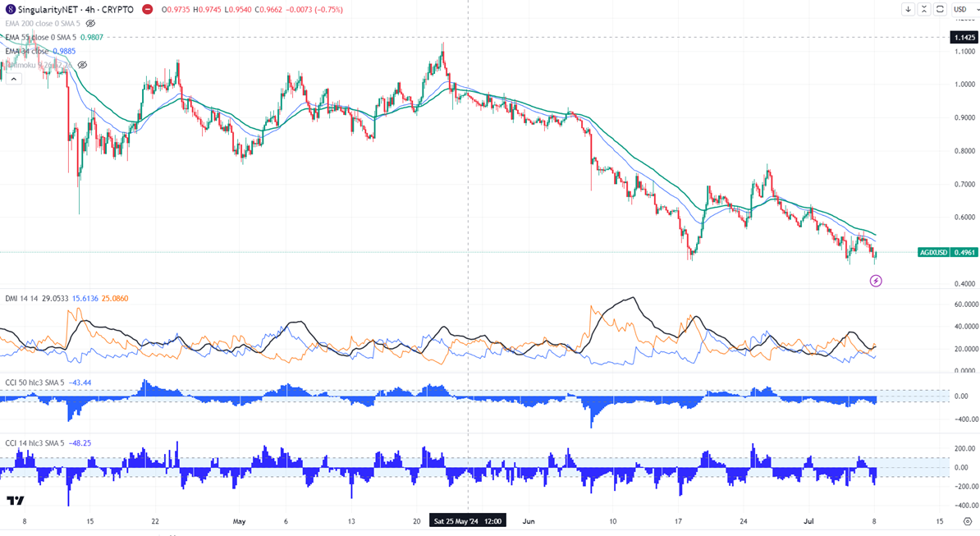Click the DMI value 15.6136
Image resolution: width=980 pixels, height=536 pixels.
tap(85, 299)
